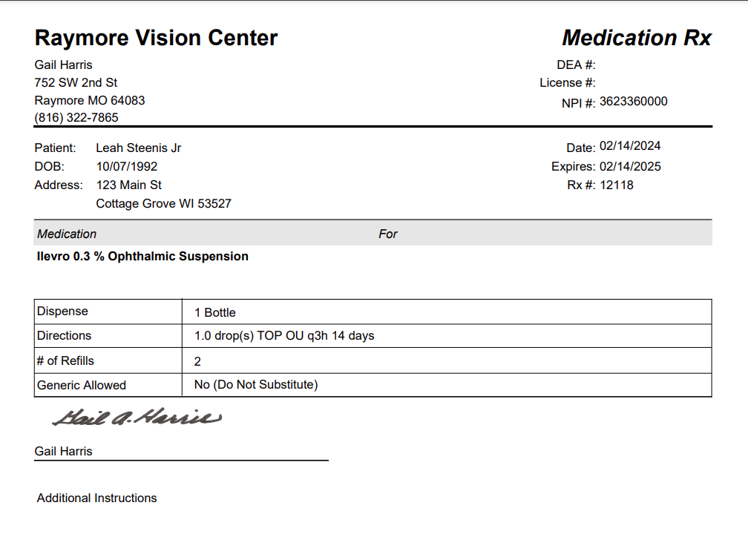Click the Medication Rx title
Screen dimensions: 748x560
pos(636,38)
